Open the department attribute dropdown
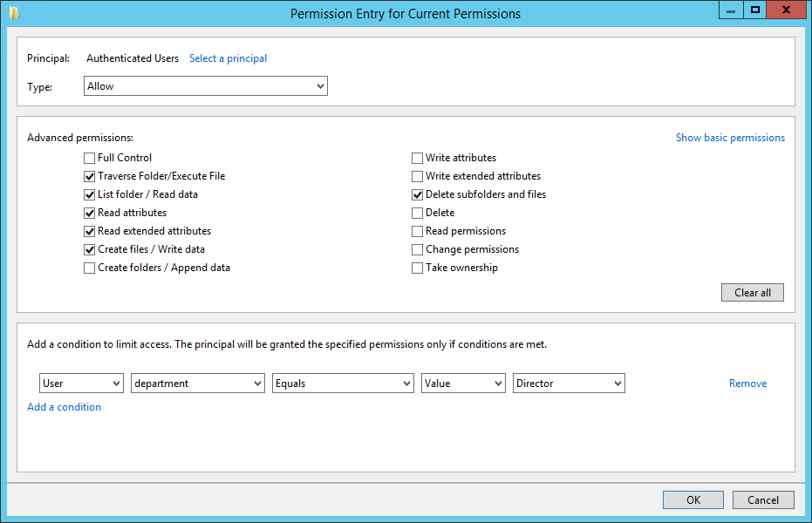The image size is (812, 523). tap(198, 384)
